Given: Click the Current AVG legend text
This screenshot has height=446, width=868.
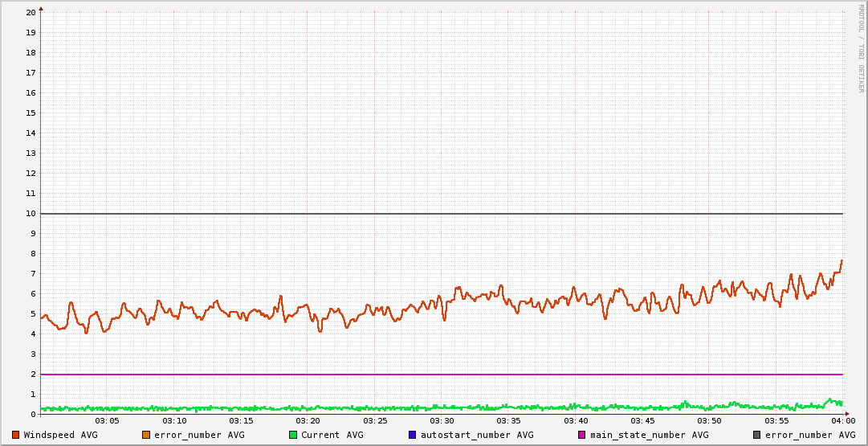Looking at the screenshot, I should click(x=332, y=435).
